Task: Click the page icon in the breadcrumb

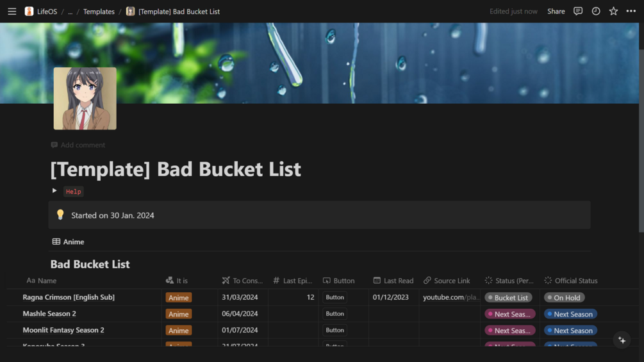Action: click(x=130, y=12)
